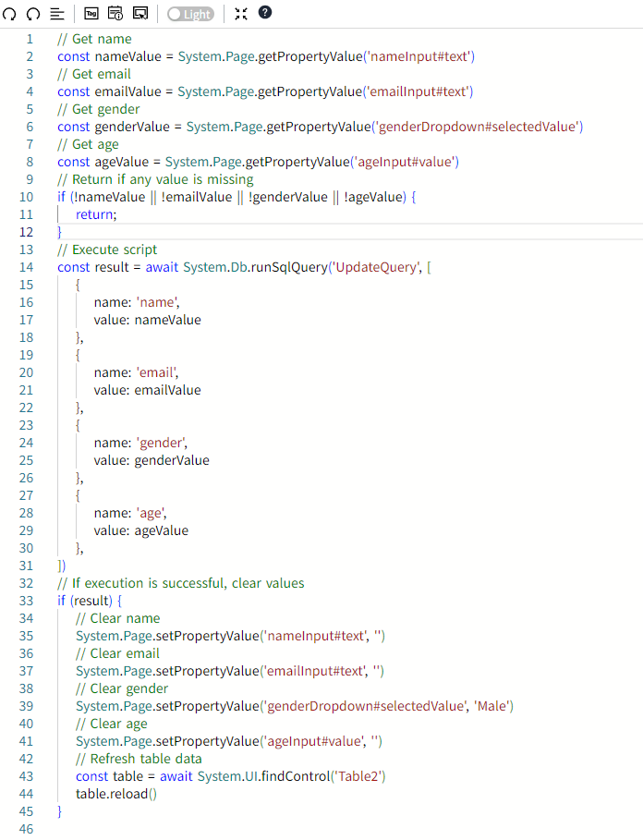Open the calendar info icon

[115, 14]
